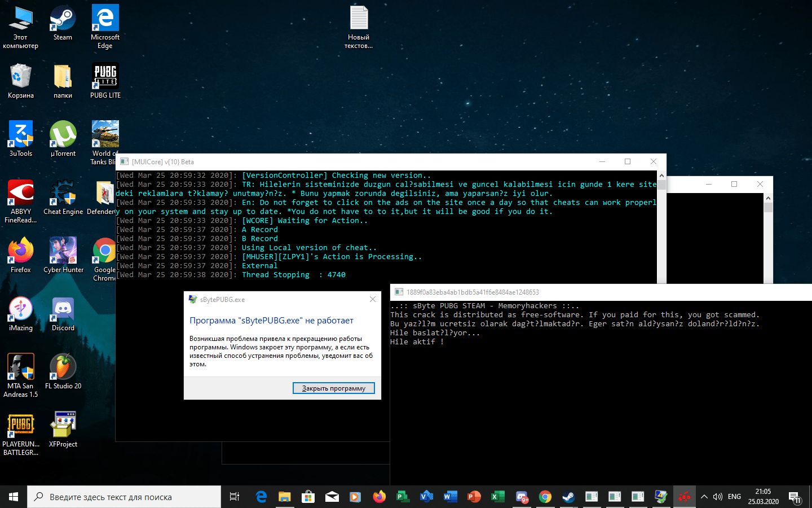Open Edge browser from the taskbar
Screen dimensions: 812x508
tap(261, 497)
